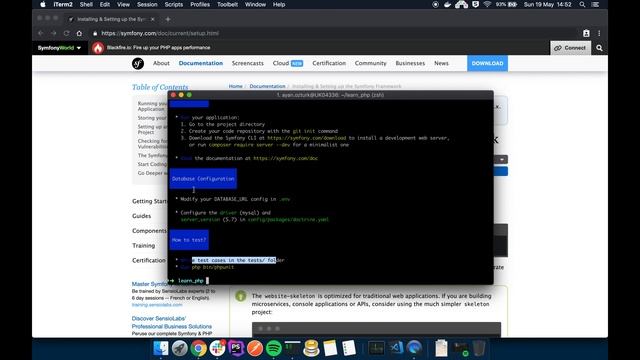
Task: Open Finder from the Dock
Action: point(161,348)
